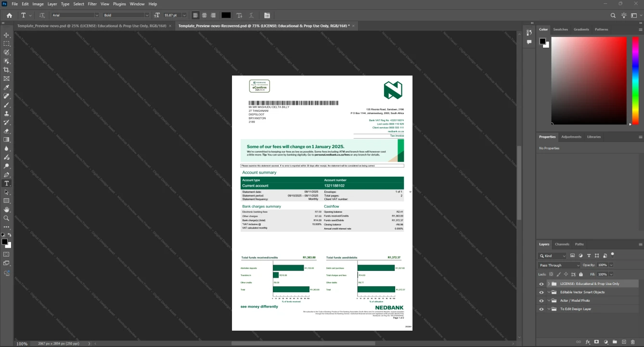The width and height of the screenshot is (644, 347).
Task: Toggle Lock position
Action: click(x=566, y=274)
